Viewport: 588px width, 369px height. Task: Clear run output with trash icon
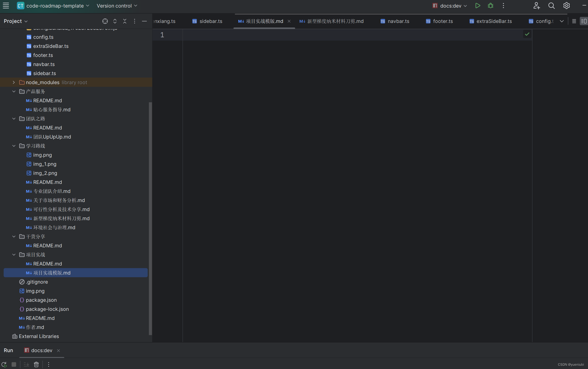pyautogui.click(x=36, y=364)
